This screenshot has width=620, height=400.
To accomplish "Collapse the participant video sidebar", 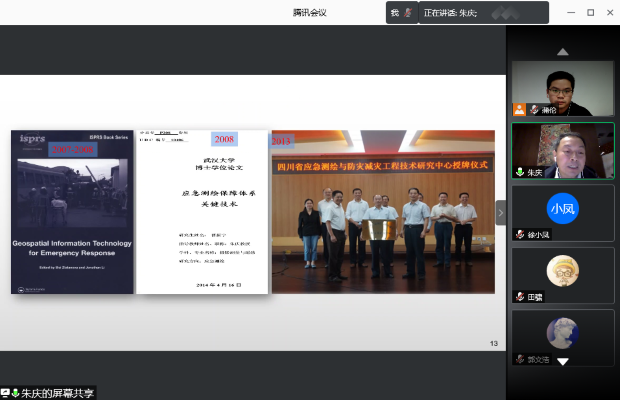I will (x=501, y=213).
